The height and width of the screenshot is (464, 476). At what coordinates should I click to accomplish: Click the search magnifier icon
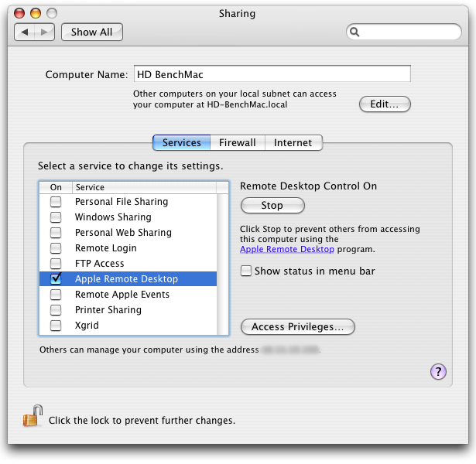tap(355, 32)
